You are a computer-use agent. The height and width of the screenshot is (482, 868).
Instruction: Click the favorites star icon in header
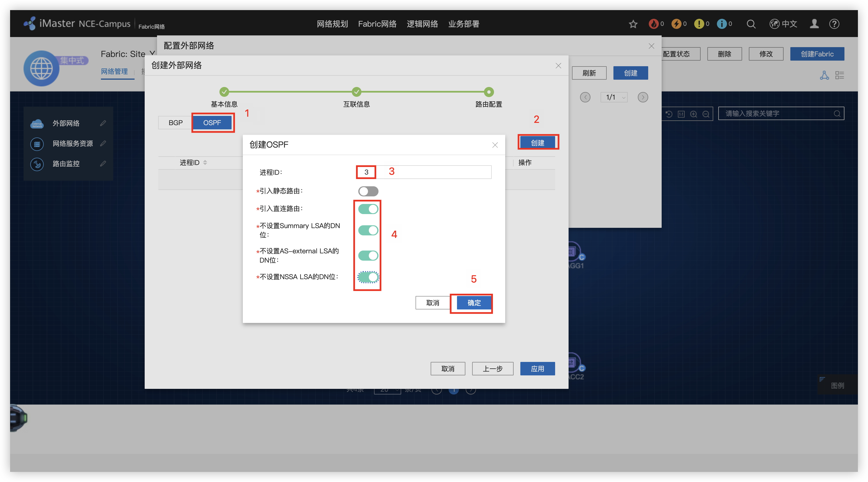click(x=633, y=24)
